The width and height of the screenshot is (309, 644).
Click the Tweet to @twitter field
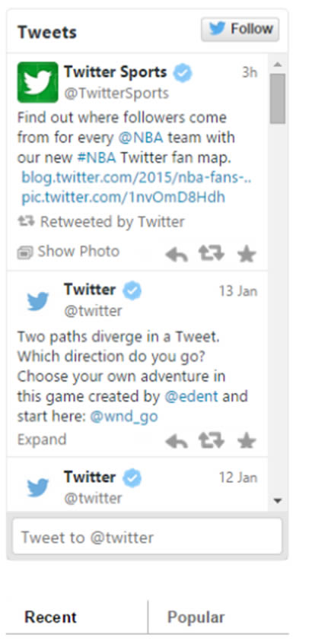(x=147, y=536)
